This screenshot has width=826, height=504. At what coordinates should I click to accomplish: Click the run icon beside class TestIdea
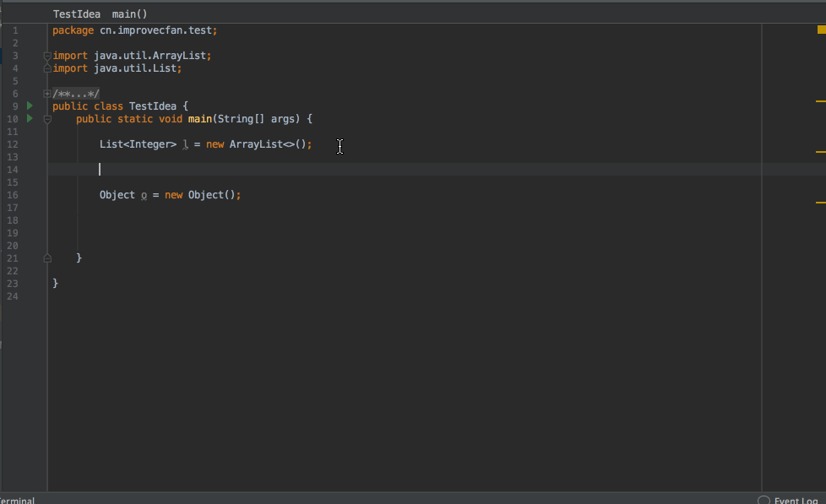[x=30, y=106]
